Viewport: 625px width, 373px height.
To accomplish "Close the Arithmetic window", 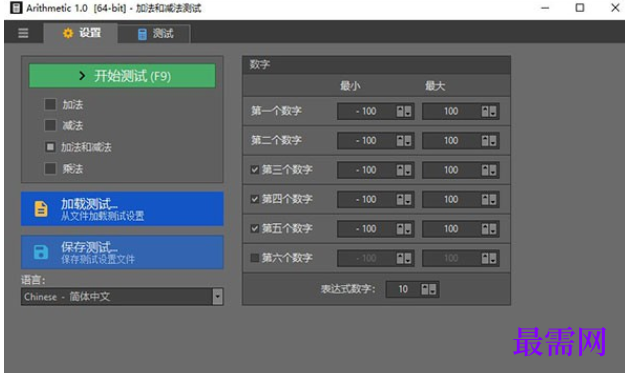I will click(x=615, y=8).
